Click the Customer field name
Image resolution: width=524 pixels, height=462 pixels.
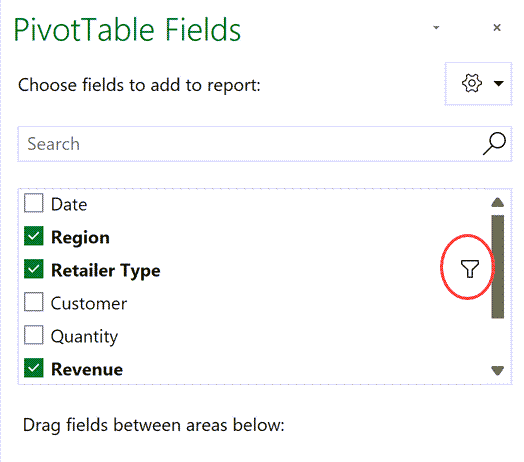coord(89,304)
